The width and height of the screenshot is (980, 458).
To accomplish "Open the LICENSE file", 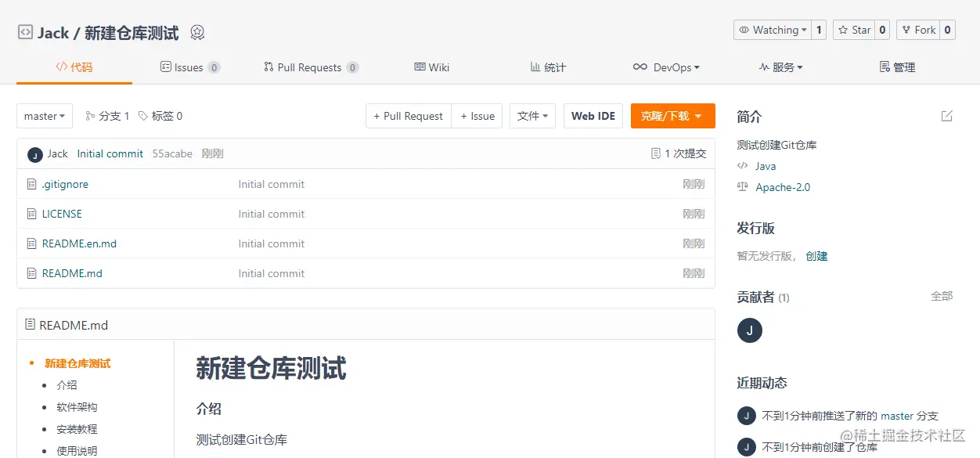I will tap(62, 215).
